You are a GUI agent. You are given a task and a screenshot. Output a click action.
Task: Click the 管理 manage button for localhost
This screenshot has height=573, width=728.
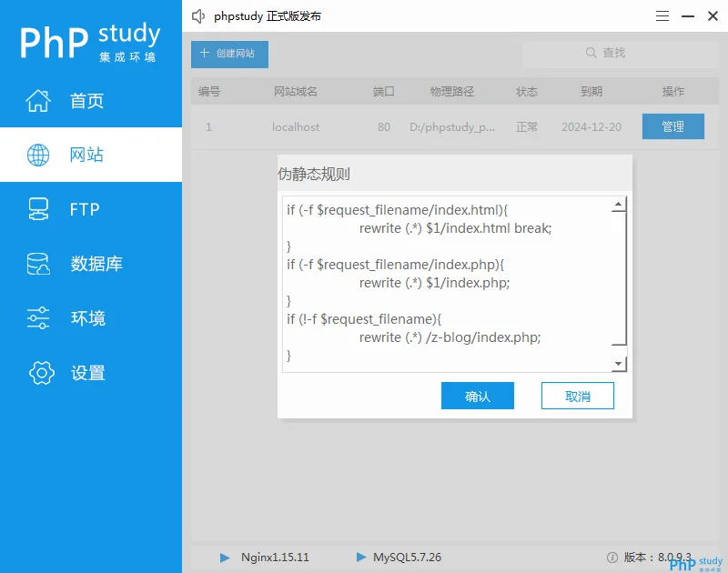[x=673, y=126]
